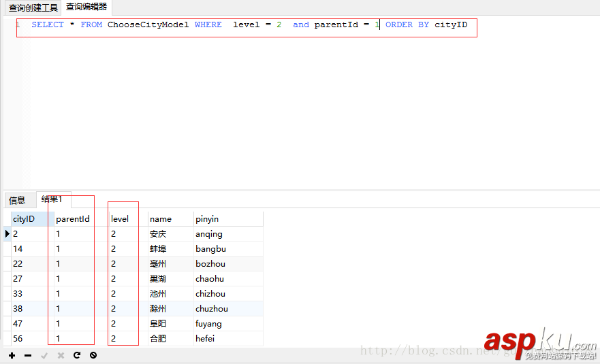Click the SELECT keyword in query
This screenshot has height=364, width=600.
click(48, 25)
